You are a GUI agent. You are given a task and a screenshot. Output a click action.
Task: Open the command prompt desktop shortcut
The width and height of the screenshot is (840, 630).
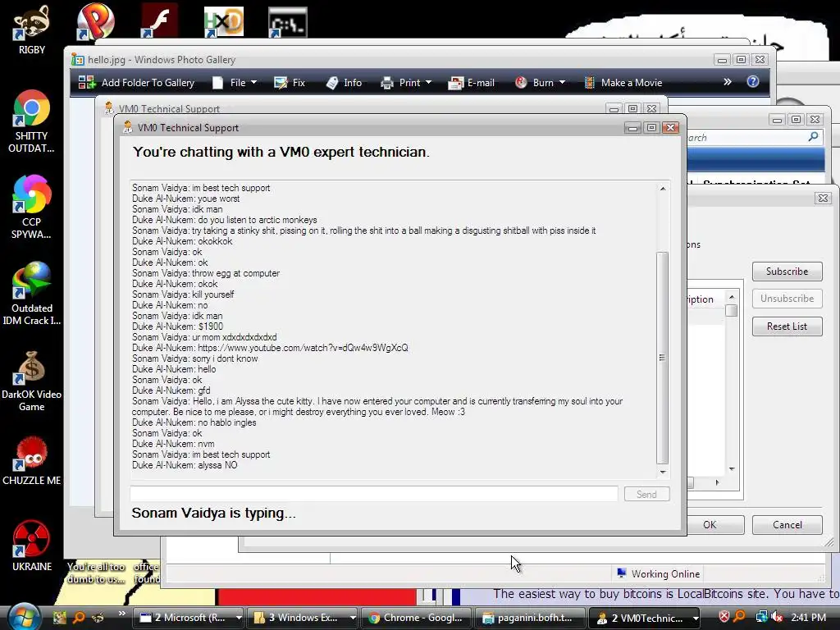pos(288,22)
